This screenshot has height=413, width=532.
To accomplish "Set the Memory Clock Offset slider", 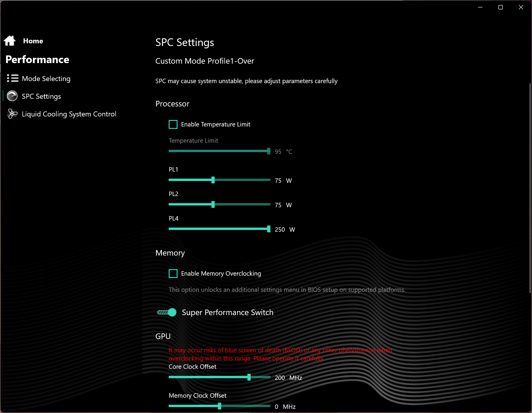I will coord(219,406).
